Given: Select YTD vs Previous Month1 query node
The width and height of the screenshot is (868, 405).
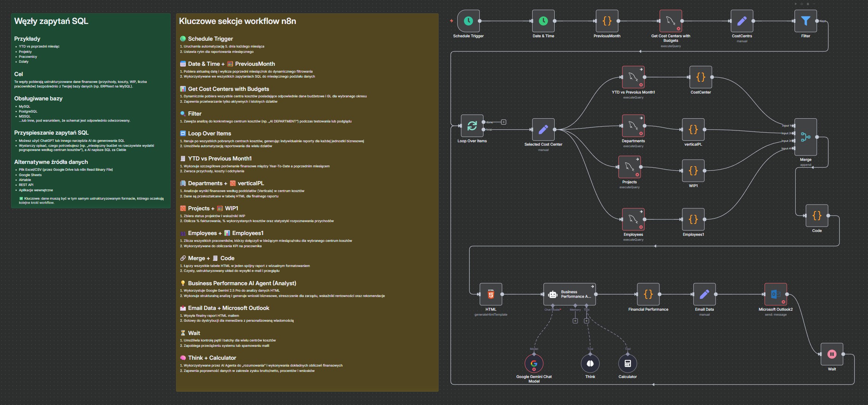Looking at the screenshot, I should point(633,77).
